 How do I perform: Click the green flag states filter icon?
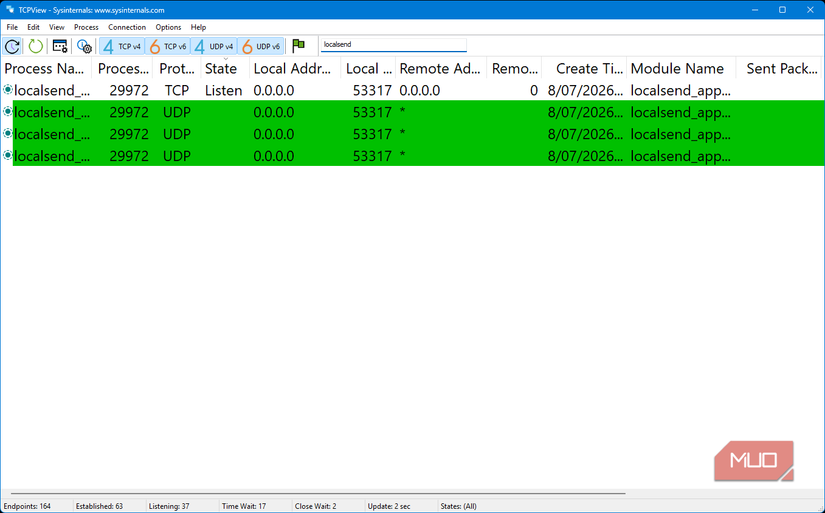pos(299,46)
